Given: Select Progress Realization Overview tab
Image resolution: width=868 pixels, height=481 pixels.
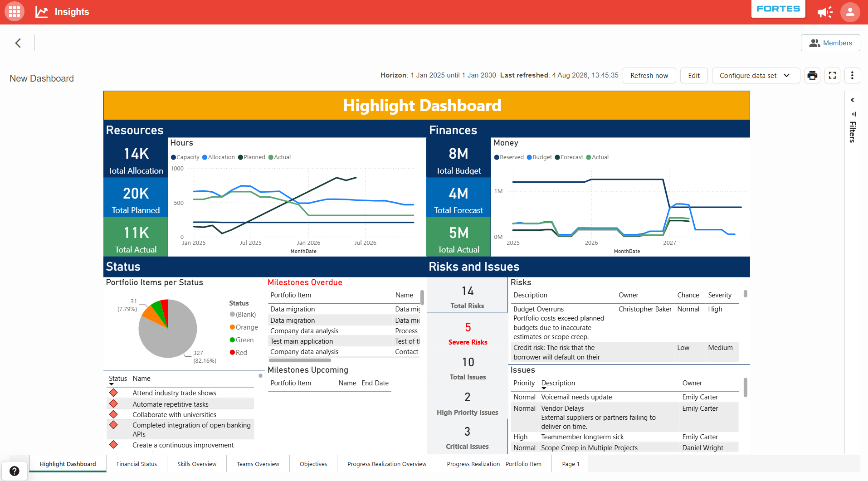Looking at the screenshot, I should point(387,464).
